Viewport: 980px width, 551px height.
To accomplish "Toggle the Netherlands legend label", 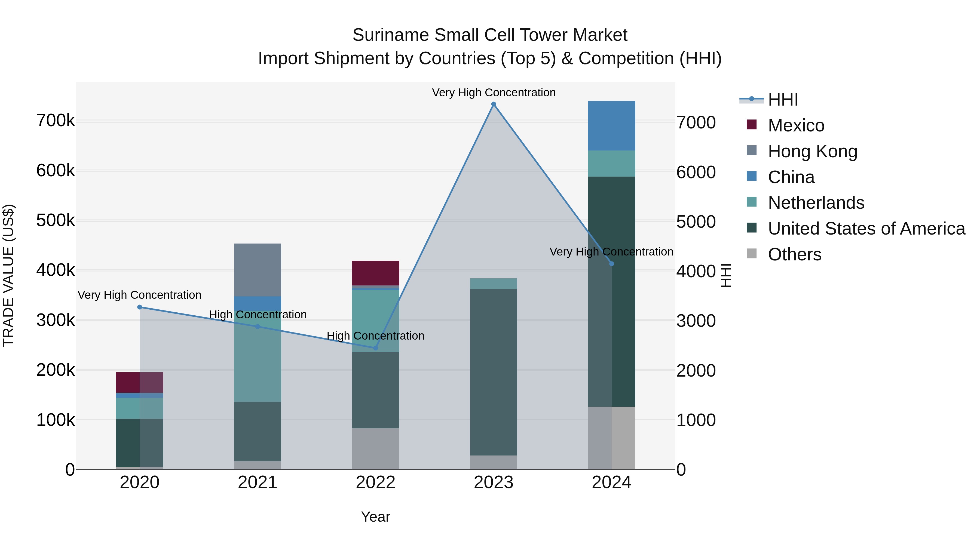I will [816, 203].
